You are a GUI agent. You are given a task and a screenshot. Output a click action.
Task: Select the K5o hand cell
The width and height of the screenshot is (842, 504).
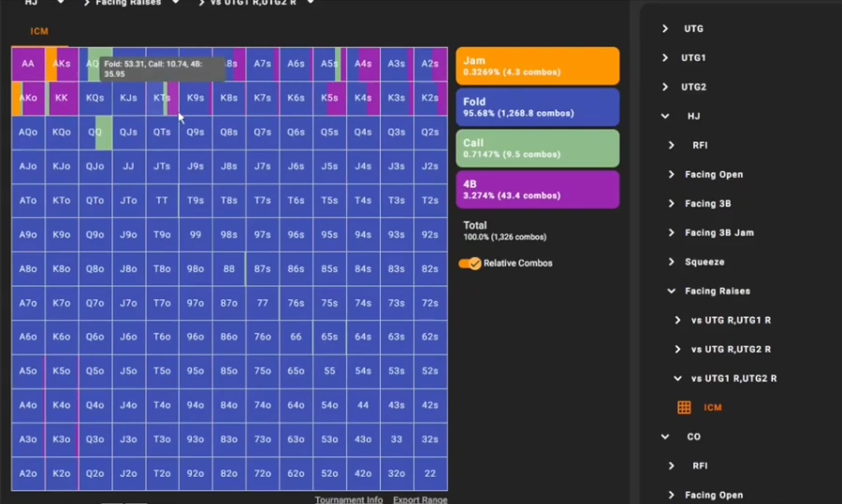tap(61, 371)
